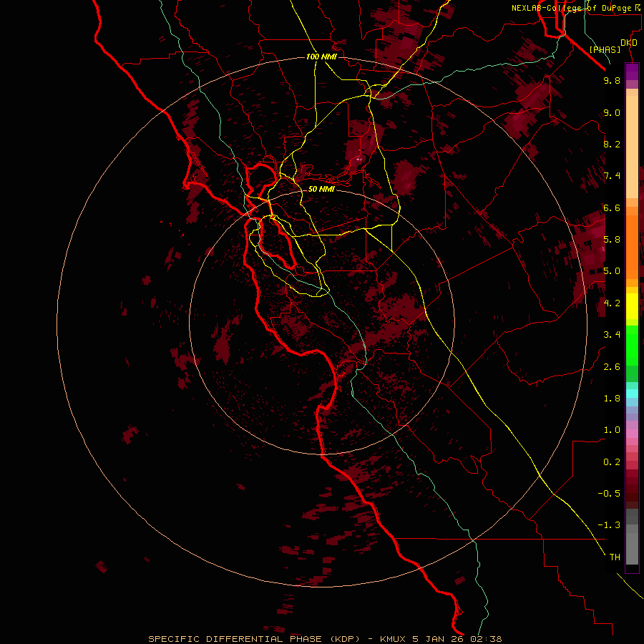644x644 pixels.
Task: Click the -1.3 legend value
Action: click(x=609, y=525)
